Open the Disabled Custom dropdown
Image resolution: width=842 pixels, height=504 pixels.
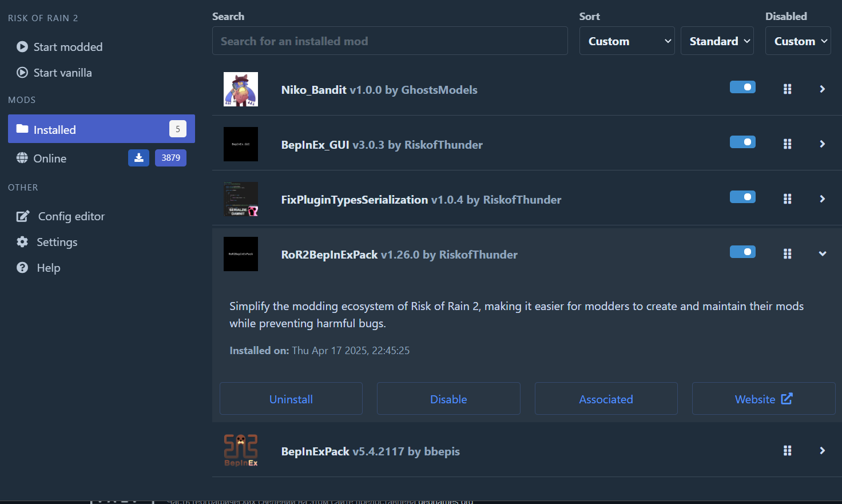(798, 41)
